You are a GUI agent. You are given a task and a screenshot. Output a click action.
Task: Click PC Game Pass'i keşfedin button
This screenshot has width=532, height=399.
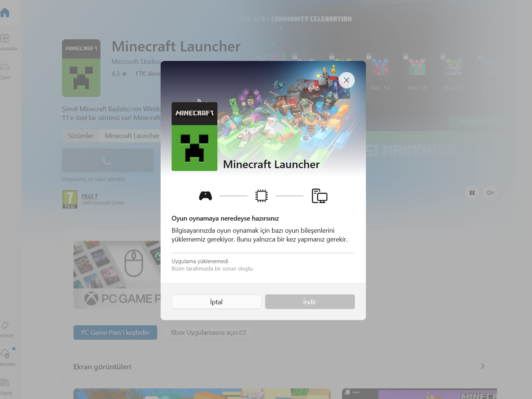(115, 333)
